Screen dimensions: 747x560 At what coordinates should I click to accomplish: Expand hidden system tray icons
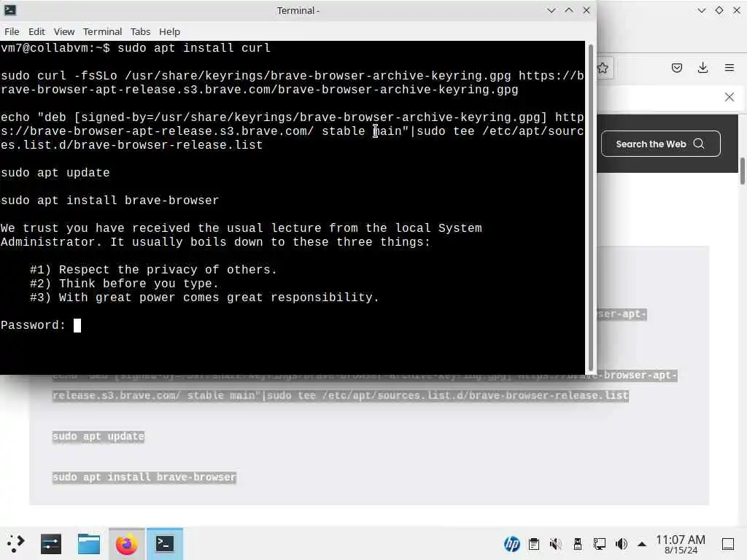click(642, 544)
